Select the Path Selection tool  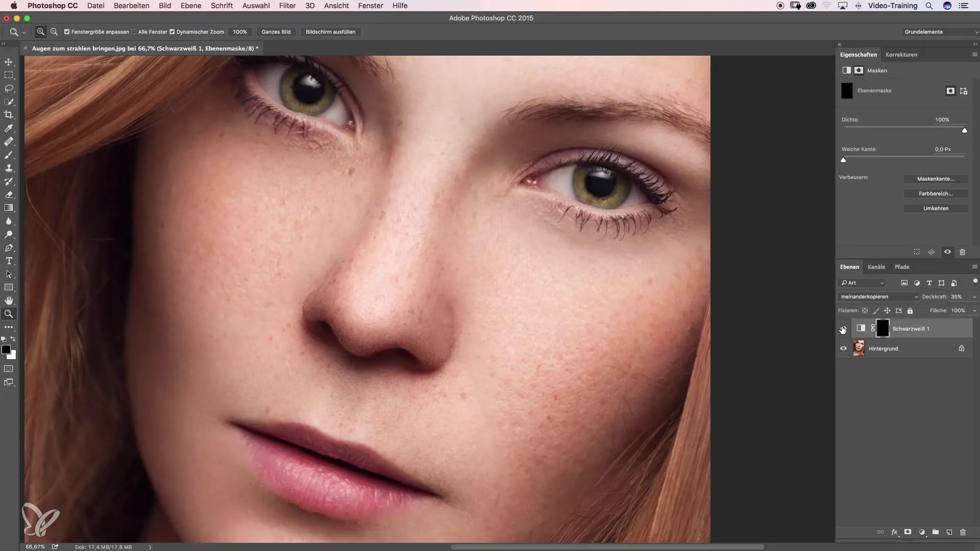click(x=9, y=274)
